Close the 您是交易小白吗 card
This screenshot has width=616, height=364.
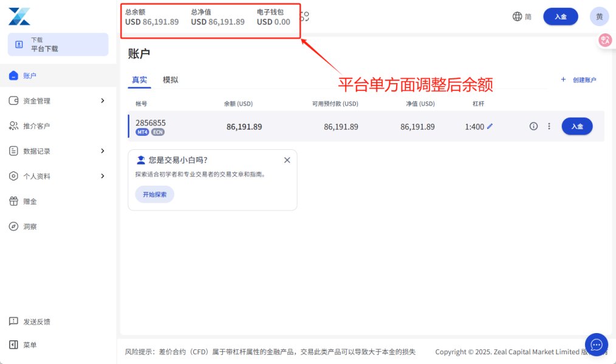[287, 160]
